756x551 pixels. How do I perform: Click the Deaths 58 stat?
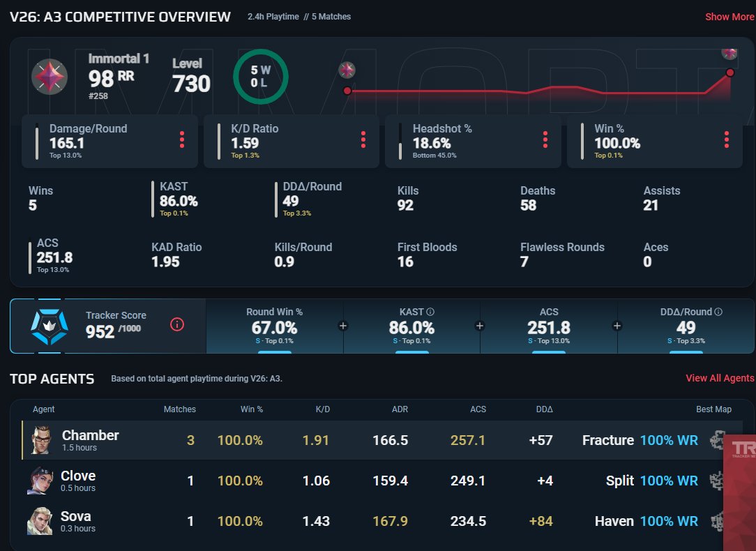click(538, 198)
